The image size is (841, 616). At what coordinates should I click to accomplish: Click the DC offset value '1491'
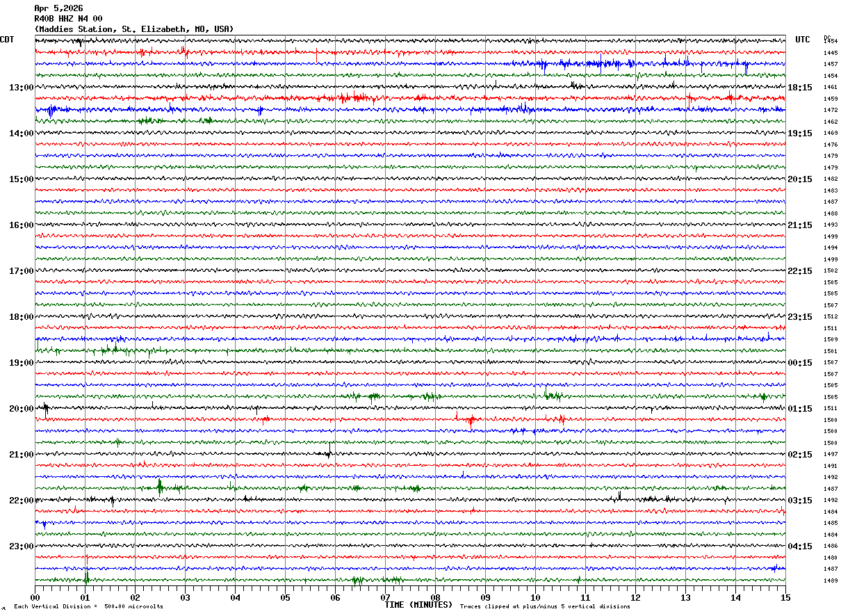pos(831,466)
